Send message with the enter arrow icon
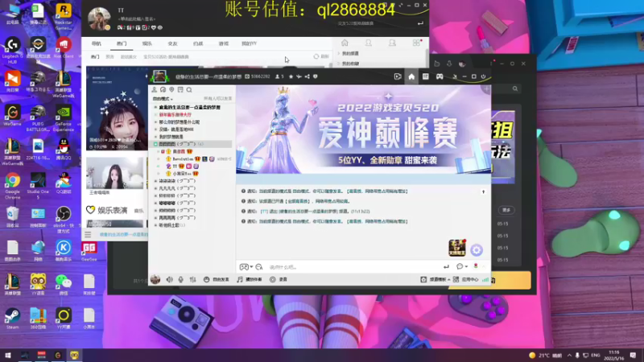 pos(446,267)
